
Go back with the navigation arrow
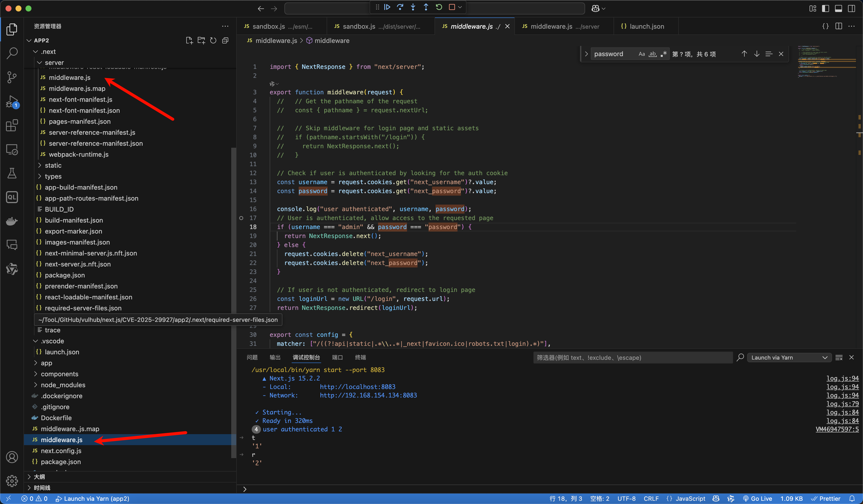pos(261,8)
